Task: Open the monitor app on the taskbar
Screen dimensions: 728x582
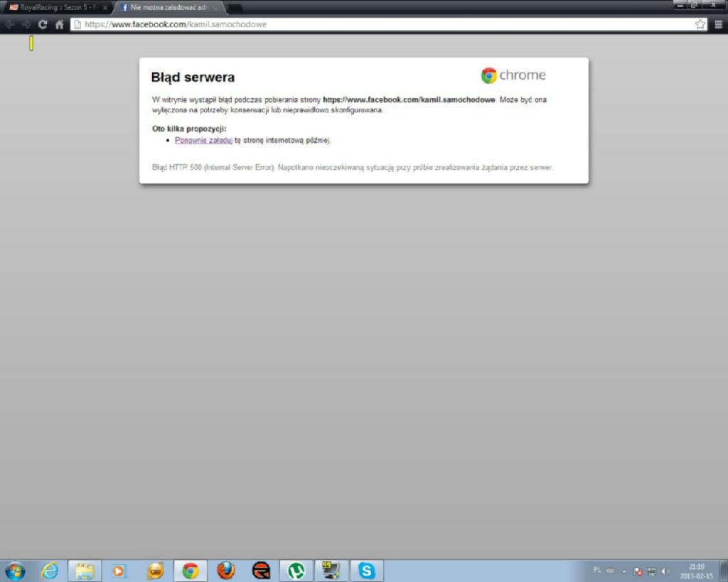Action: [331, 571]
